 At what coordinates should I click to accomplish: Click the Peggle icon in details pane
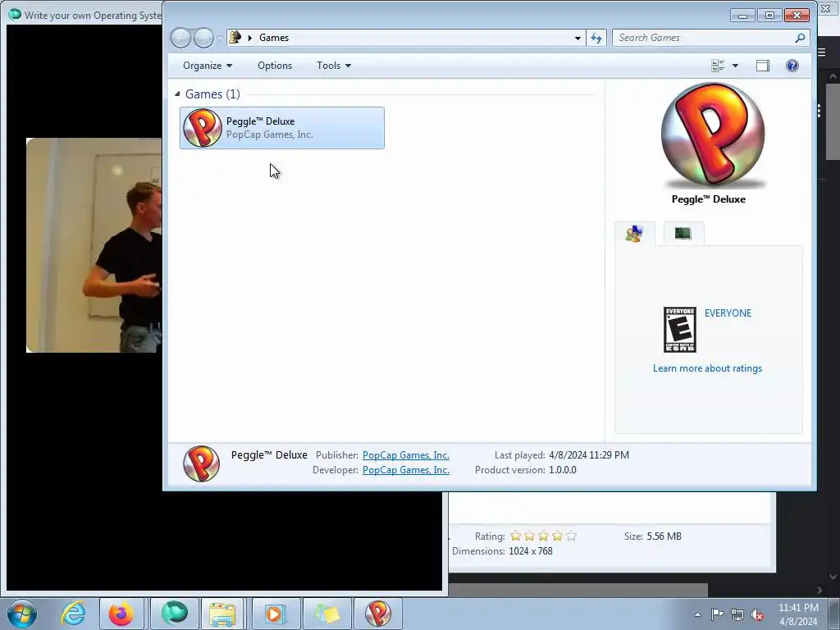(202, 463)
